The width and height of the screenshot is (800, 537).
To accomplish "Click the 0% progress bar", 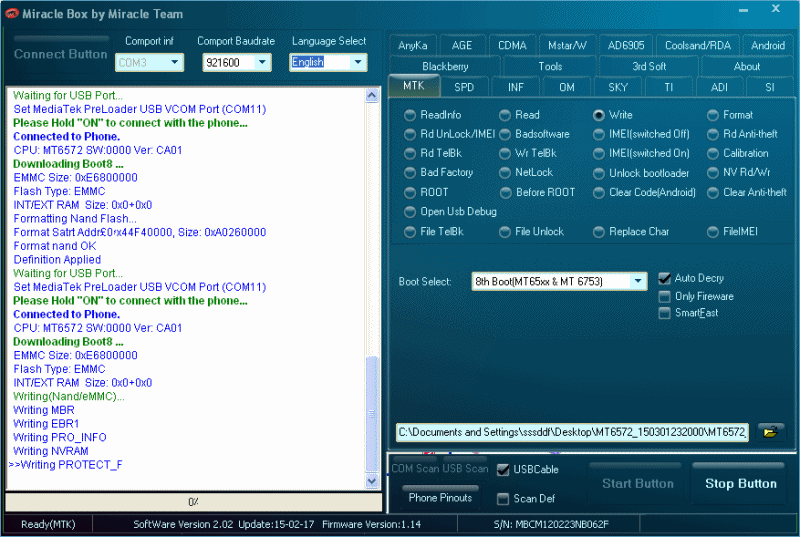I will coord(193,502).
